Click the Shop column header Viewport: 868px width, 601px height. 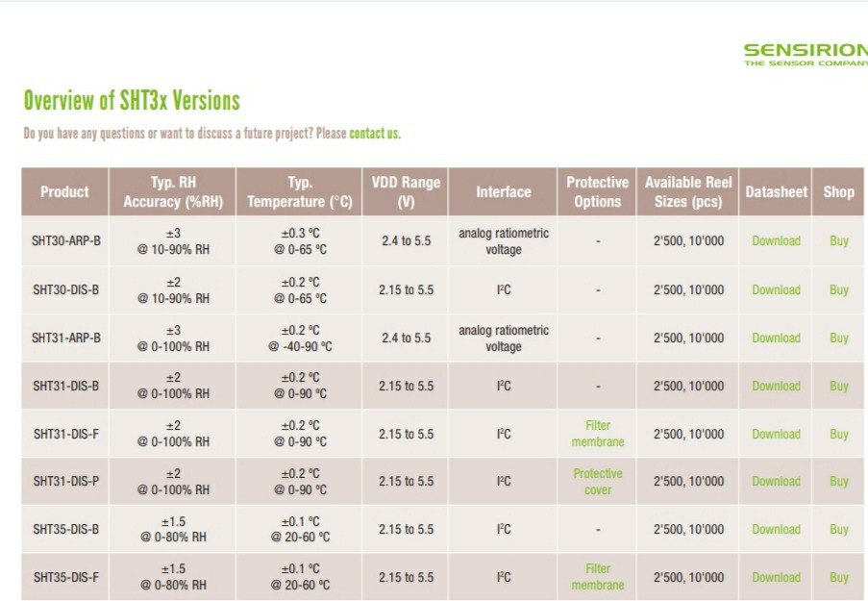click(838, 191)
